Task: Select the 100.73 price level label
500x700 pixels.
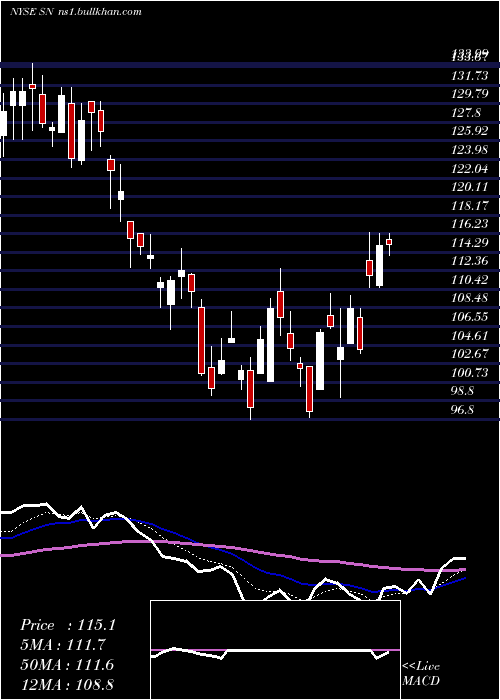Action: coord(469,372)
